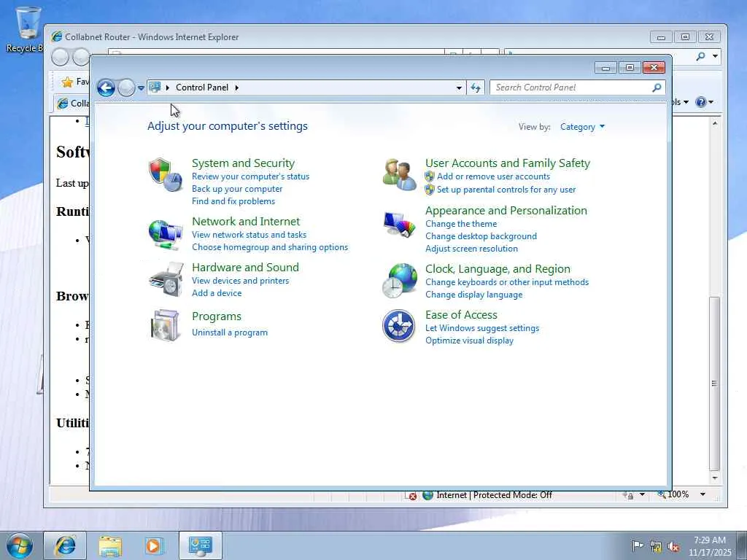The width and height of the screenshot is (747, 560).
Task: Open Internet Explorer zoom level dropdown
Action: (x=703, y=495)
